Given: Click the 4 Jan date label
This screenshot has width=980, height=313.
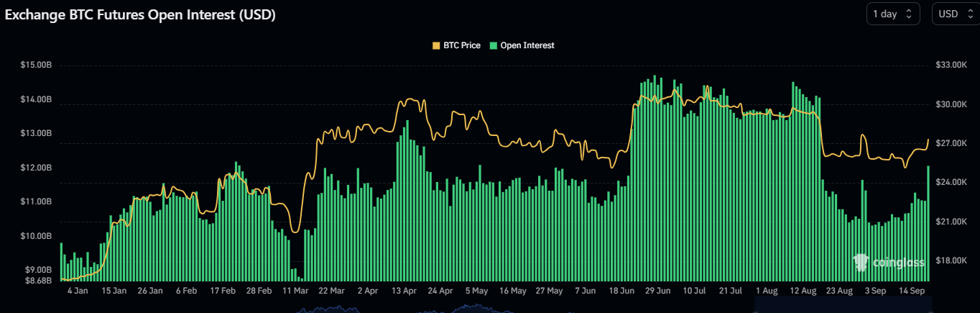Looking at the screenshot, I should tap(78, 291).
